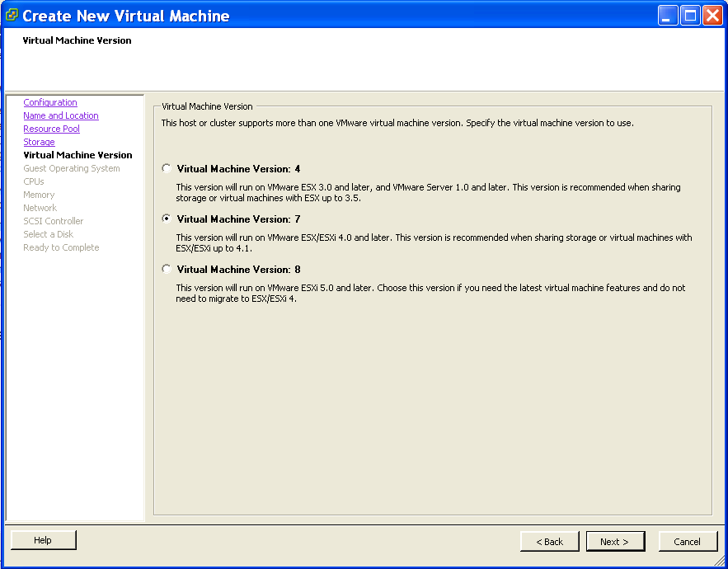This screenshot has height=569, width=728.
Task: Click the Network step in sidebar
Action: click(x=40, y=208)
